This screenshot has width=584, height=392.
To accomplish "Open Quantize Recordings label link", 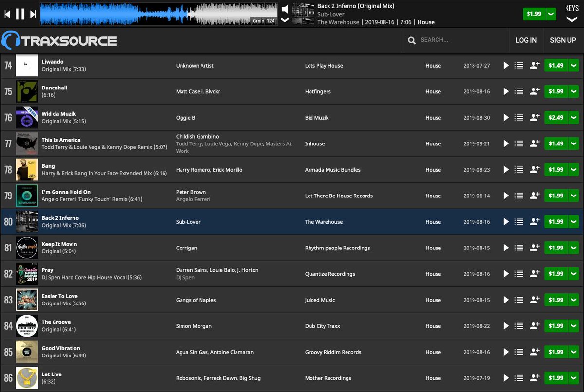I will 330,274.
